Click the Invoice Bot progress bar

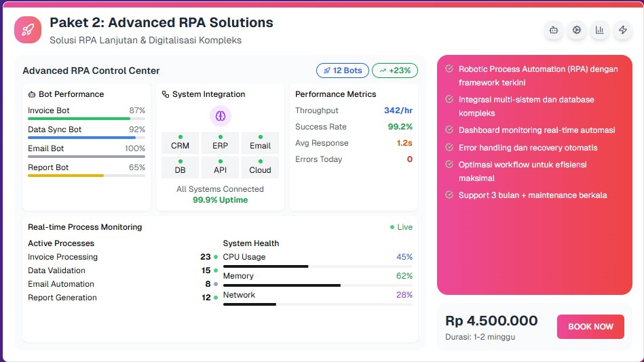click(x=86, y=119)
